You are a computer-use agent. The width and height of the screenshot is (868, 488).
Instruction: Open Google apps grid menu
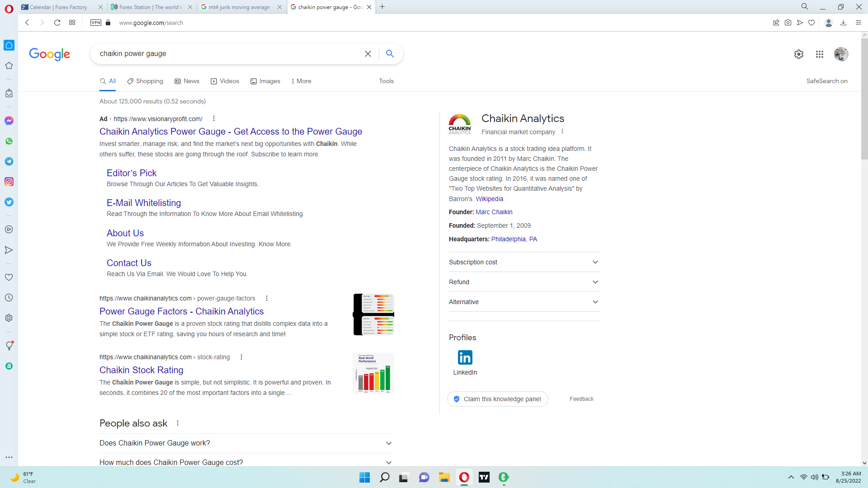click(x=820, y=54)
